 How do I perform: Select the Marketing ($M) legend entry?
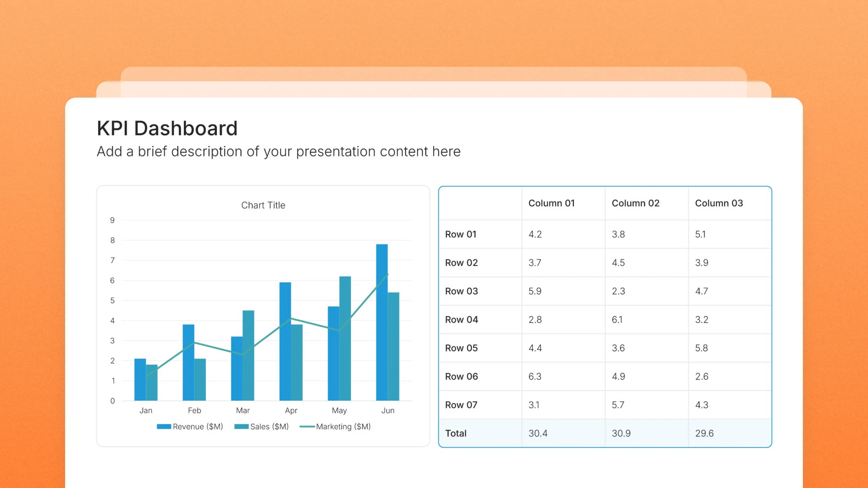(335, 426)
